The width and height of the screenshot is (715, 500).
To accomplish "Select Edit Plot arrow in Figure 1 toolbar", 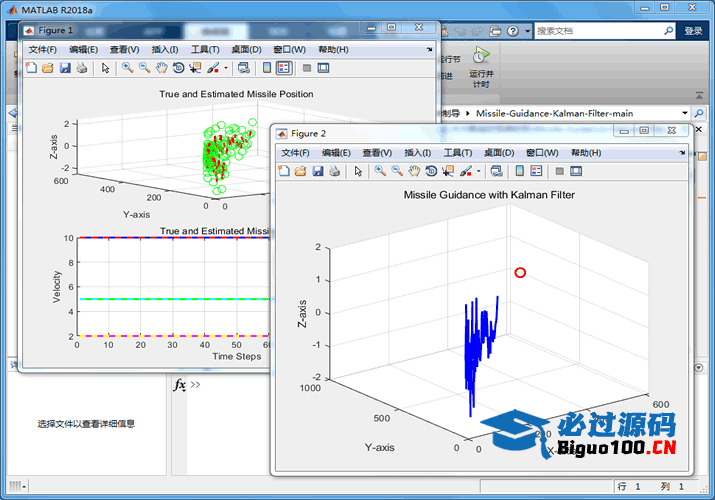I will pyautogui.click(x=105, y=68).
